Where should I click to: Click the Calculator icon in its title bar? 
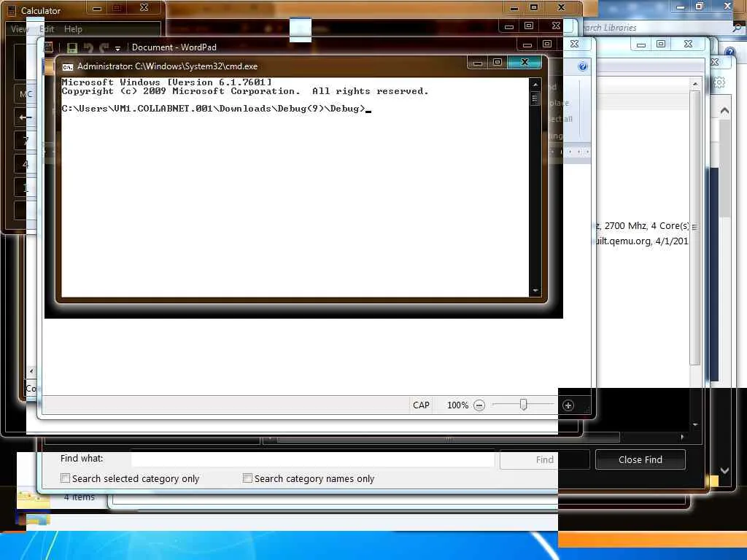pos(12,10)
